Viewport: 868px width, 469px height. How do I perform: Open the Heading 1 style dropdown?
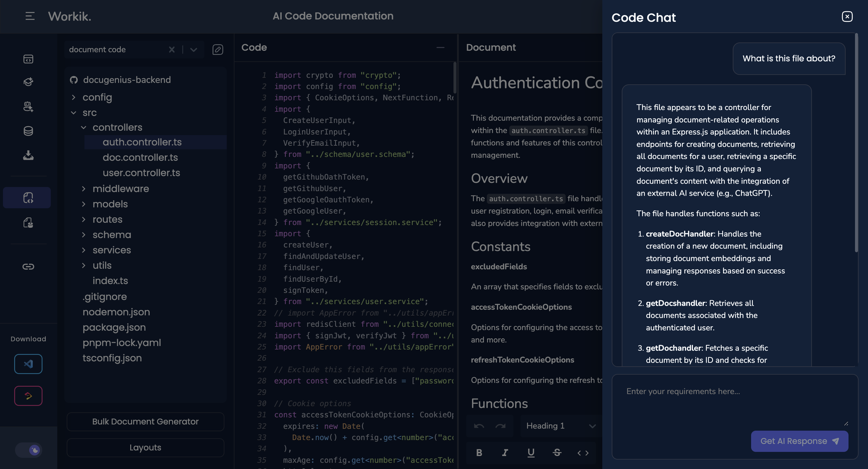click(561, 426)
